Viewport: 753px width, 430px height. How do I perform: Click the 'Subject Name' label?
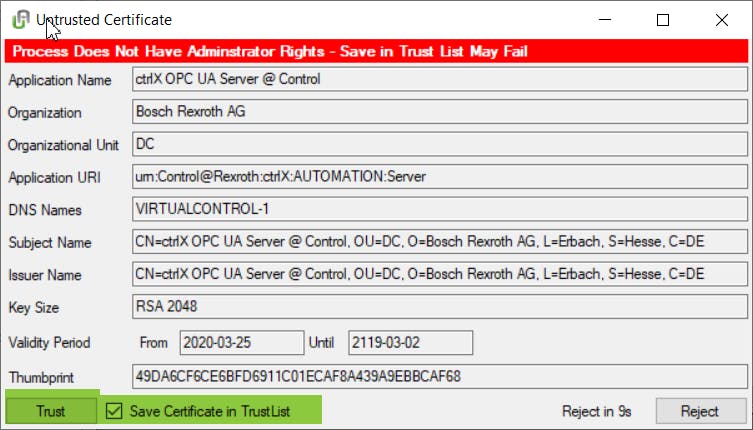pos(50,243)
